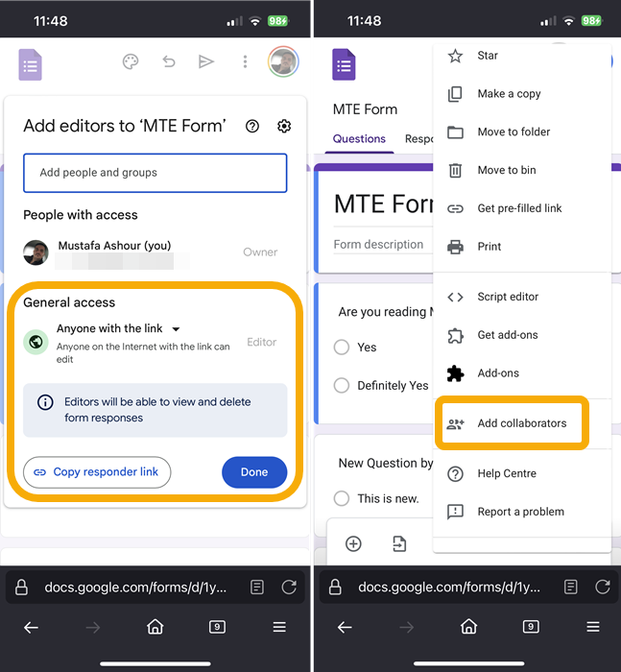Viewport: 621px width, 672px height.
Task: Go back in left phone browser
Action: 31,628
